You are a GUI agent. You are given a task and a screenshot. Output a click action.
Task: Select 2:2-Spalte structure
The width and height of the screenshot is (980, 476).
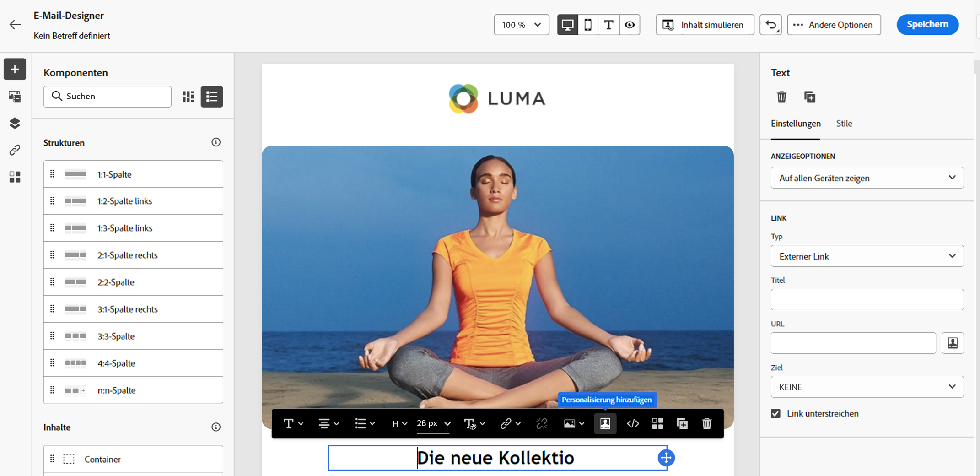[x=133, y=282]
